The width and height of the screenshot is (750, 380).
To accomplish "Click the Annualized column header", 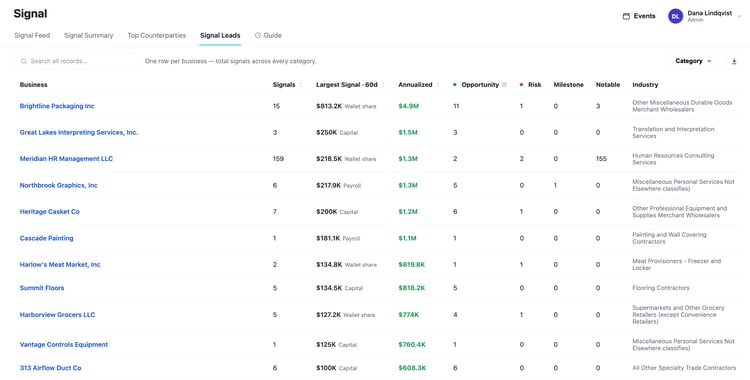I will 415,85.
